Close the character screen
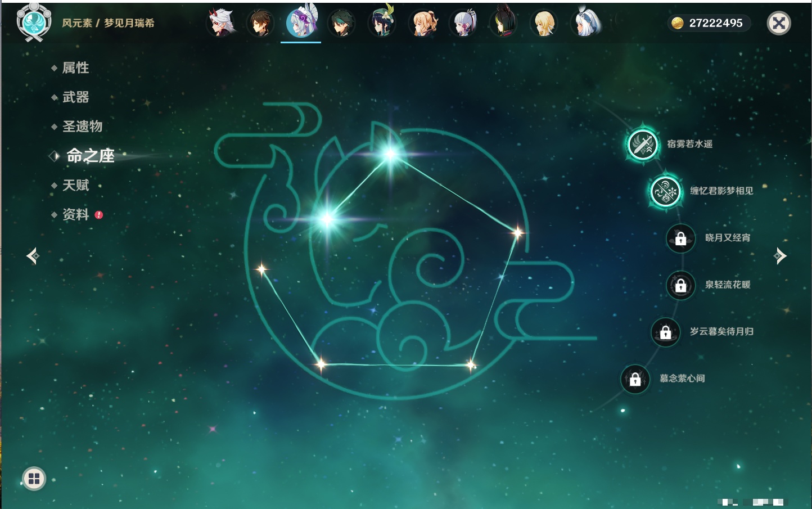 [779, 23]
